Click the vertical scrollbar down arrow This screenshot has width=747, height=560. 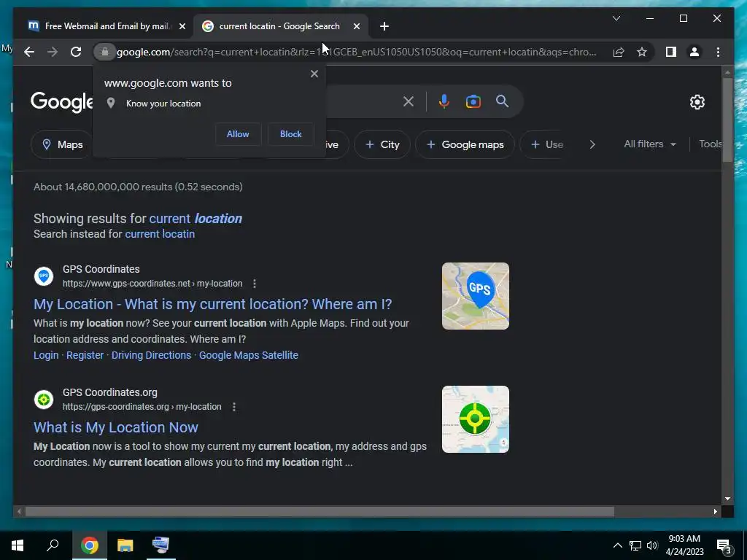click(727, 499)
